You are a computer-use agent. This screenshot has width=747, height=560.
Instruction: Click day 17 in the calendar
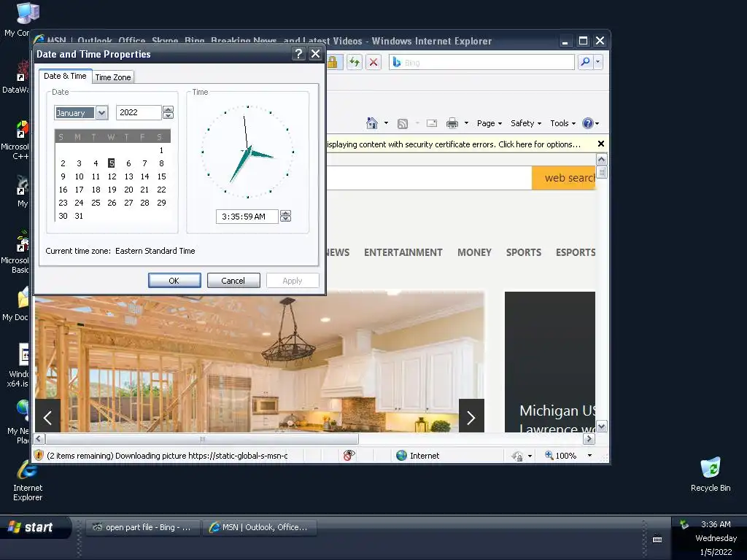pos(79,190)
